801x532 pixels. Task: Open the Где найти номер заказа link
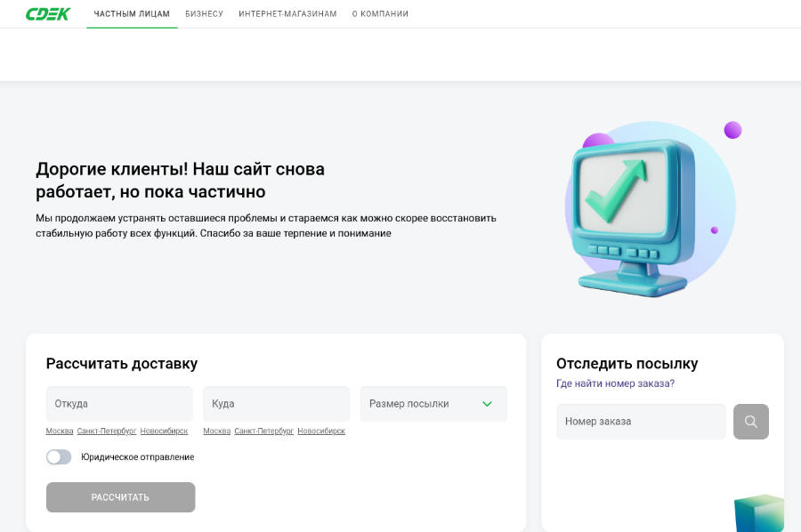[614, 383]
